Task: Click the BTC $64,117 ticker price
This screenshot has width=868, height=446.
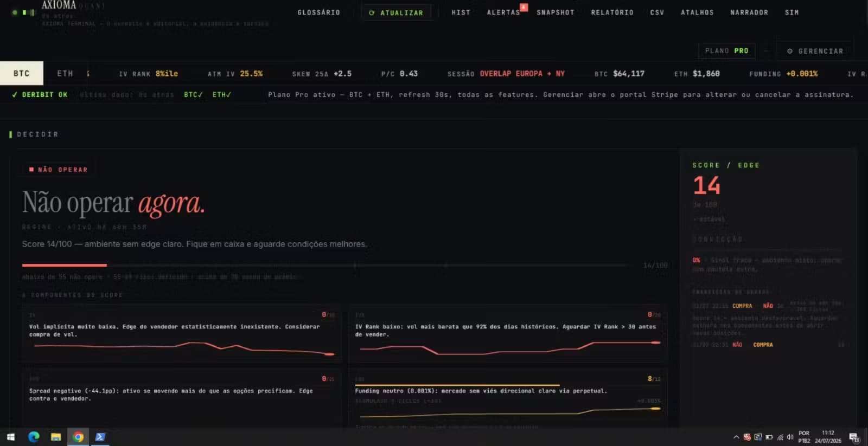Action: 619,74
